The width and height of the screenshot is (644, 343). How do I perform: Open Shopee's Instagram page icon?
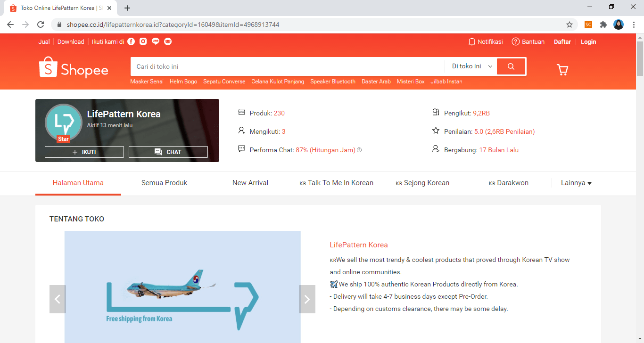pyautogui.click(x=143, y=41)
